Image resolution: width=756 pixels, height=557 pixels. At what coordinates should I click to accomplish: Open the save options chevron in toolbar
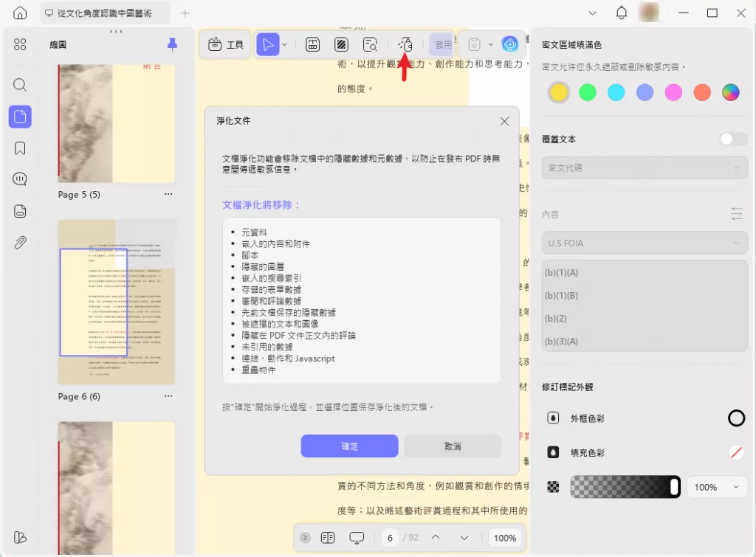[489, 44]
